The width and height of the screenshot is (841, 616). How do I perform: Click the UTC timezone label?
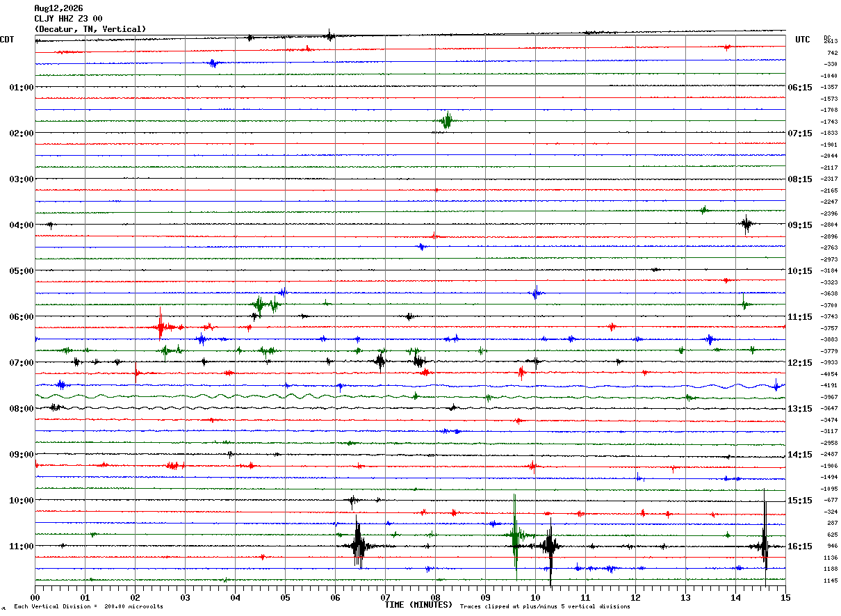click(803, 40)
